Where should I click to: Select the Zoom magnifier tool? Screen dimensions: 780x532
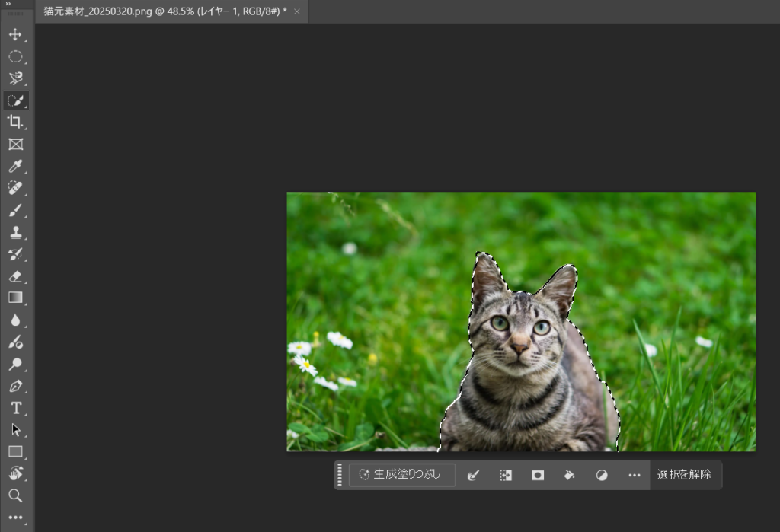coord(15,495)
